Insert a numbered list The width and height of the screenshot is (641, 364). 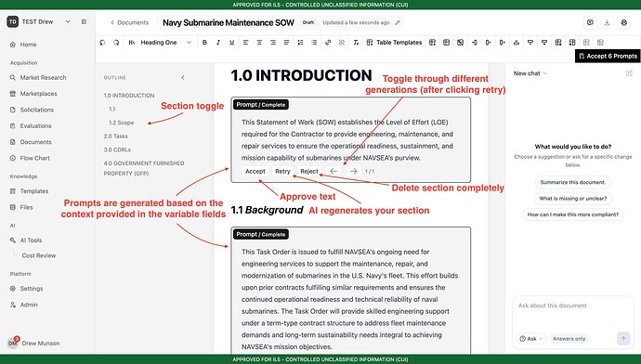pos(300,43)
